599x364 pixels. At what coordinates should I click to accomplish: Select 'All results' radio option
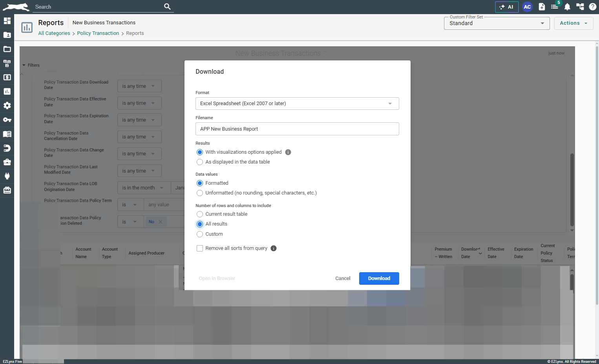coord(200,224)
